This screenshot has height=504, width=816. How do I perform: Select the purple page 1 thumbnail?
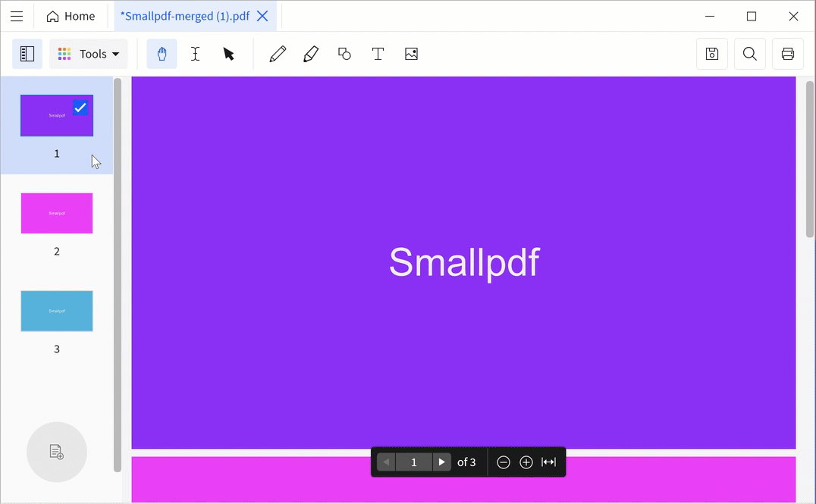coord(57,115)
